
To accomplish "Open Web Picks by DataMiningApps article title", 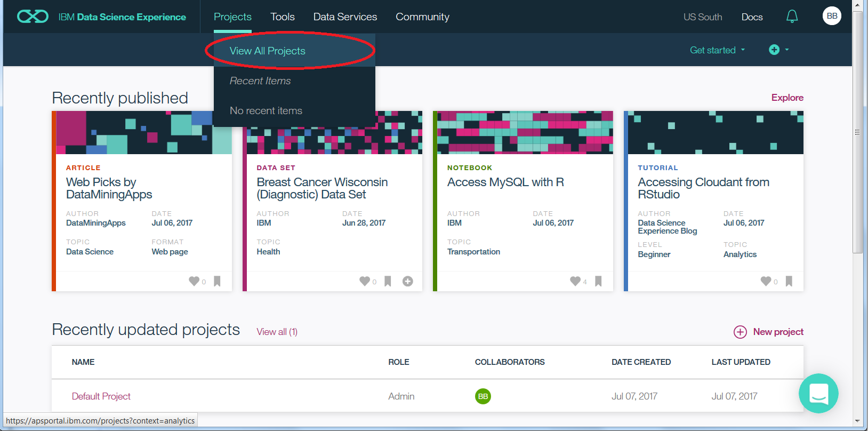I will (x=109, y=188).
